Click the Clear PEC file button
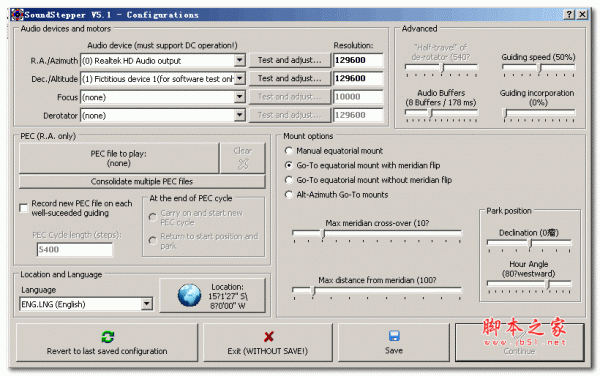 click(x=243, y=158)
